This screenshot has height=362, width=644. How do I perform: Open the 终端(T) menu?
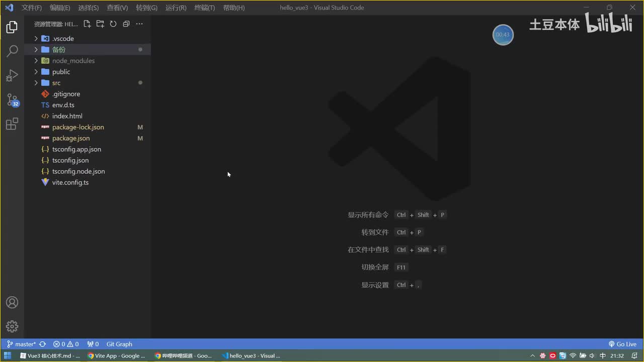(204, 8)
